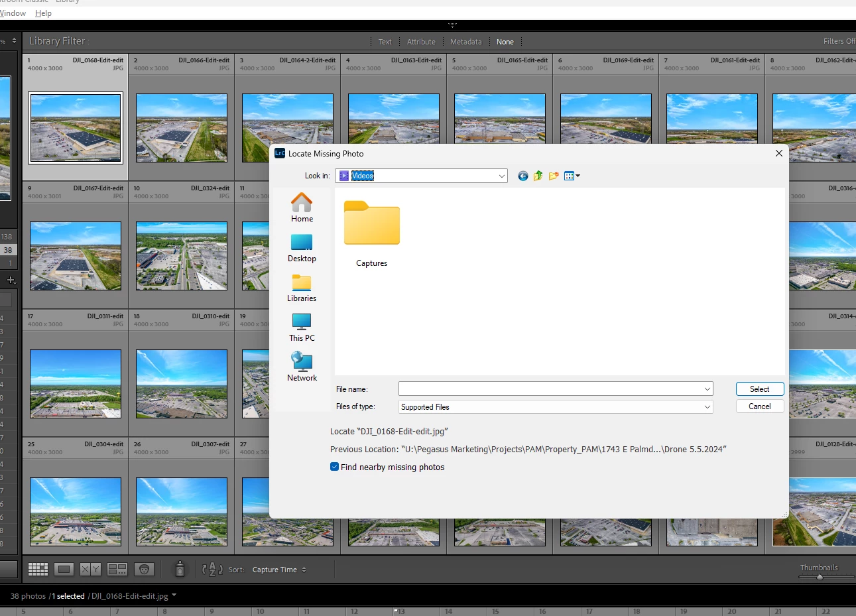Click the Select button in dialog
Screen dimensions: 856x616
[x=760, y=389]
